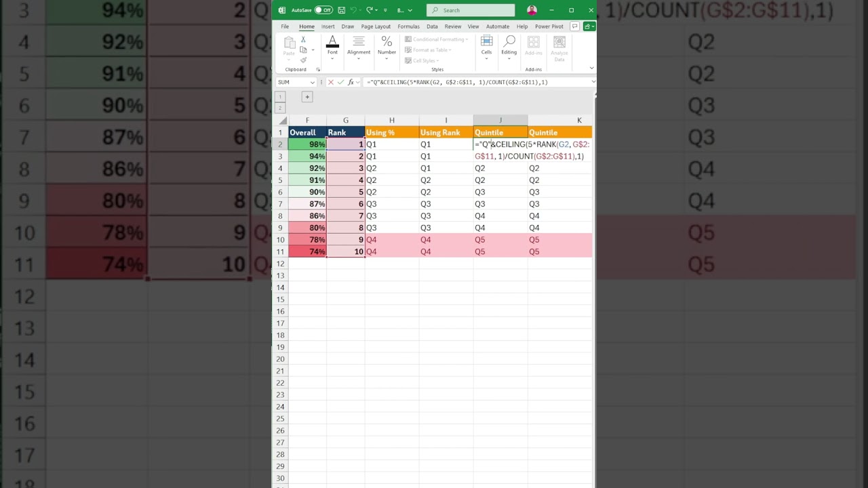Switch to the Data tab
This screenshot has width=868, height=488.
pyautogui.click(x=432, y=26)
